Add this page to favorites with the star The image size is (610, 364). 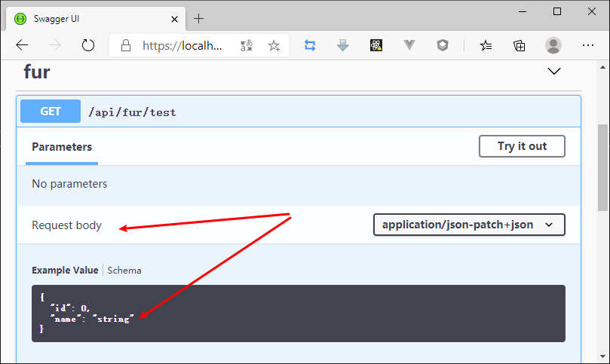tap(274, 46)
